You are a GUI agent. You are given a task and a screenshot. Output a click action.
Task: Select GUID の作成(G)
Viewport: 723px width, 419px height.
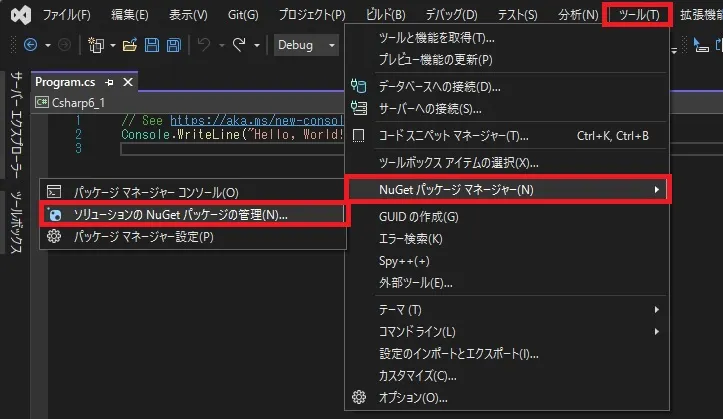tap(507, 217)
